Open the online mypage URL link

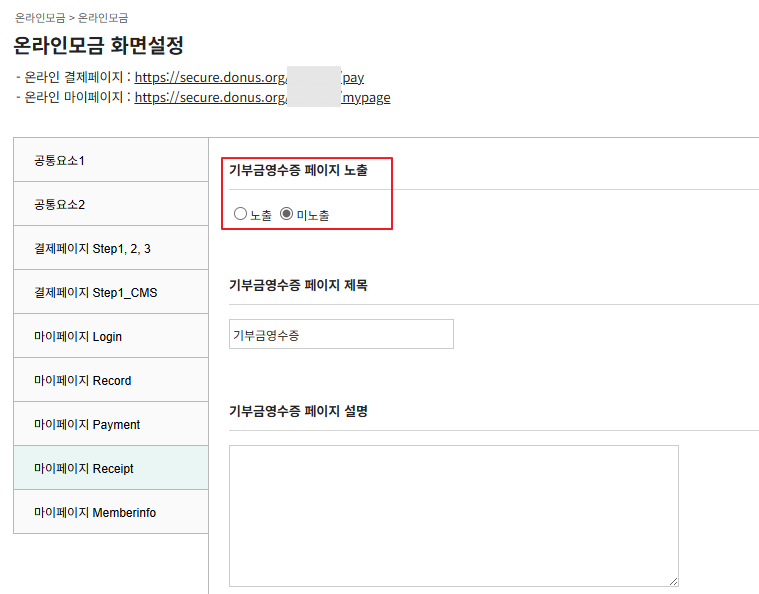262,97
